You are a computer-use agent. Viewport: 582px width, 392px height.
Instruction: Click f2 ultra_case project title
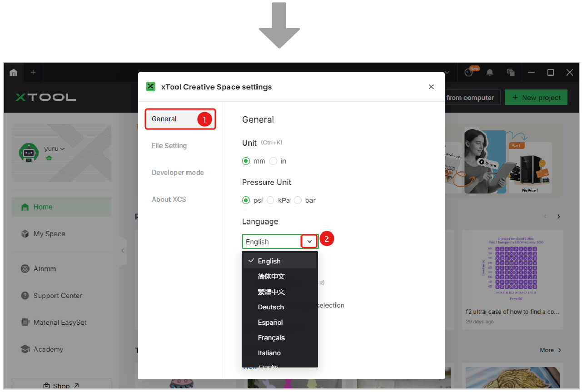click(512, 312)
